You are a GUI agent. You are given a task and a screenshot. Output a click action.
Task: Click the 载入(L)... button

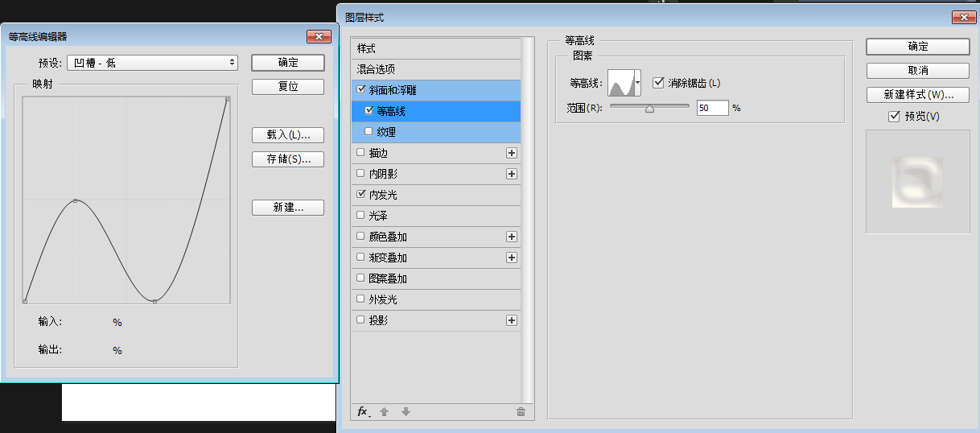click(x=288, y=134)
